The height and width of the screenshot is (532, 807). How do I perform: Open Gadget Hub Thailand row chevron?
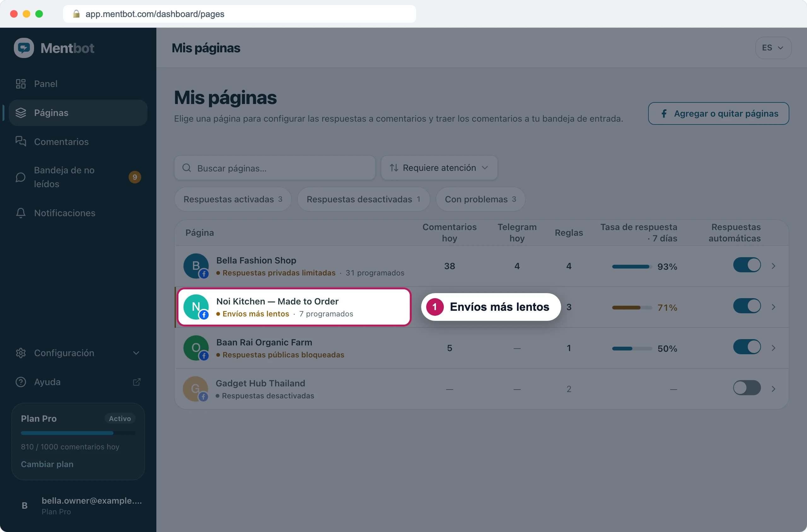(773, 389)
